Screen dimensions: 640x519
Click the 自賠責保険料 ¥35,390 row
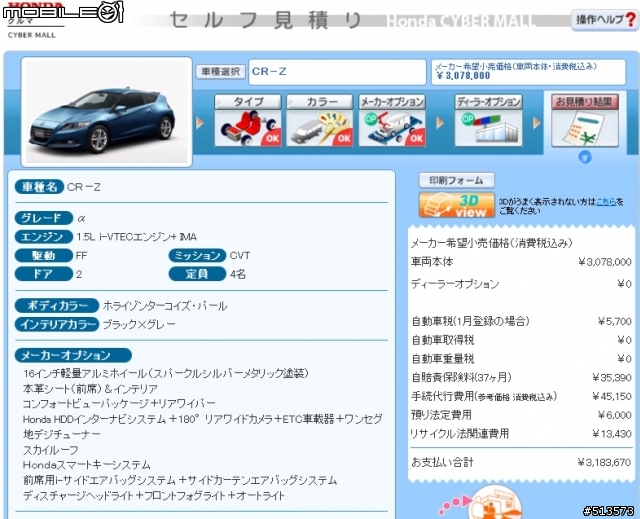point(521,378)
